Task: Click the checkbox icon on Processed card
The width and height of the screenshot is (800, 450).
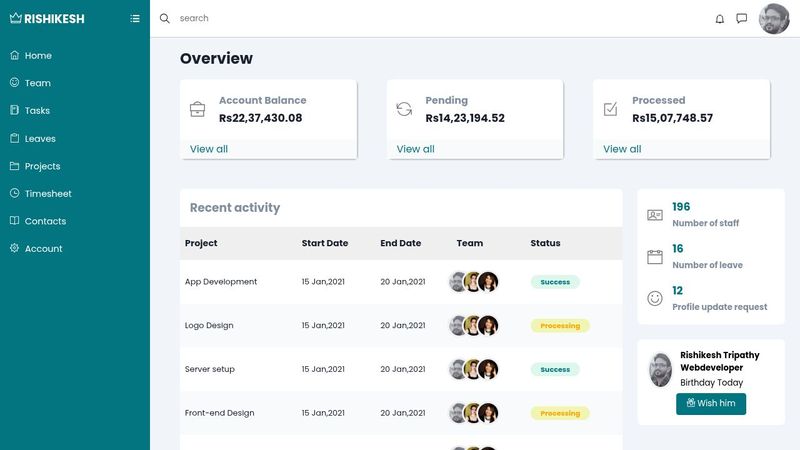Action: click(610, 109)
